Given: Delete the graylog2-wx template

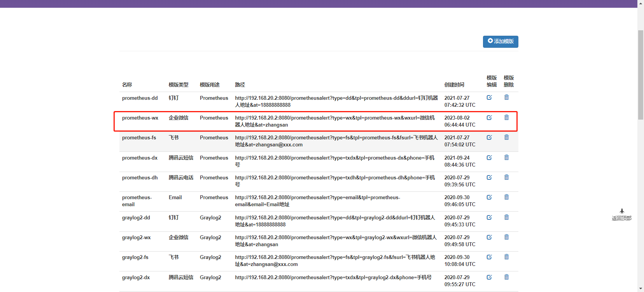Looking at the screenshot, I should coord(506,237).
